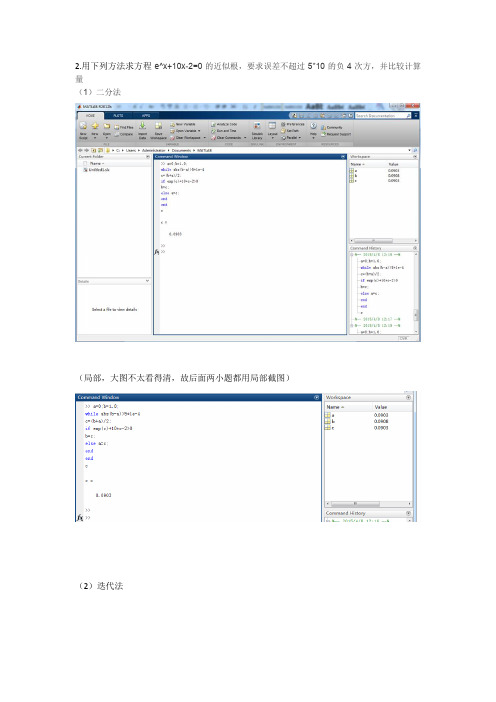Open the New dropdown with plus icon
This screenshot has height=702, width=496.
(x=95, y=127)
